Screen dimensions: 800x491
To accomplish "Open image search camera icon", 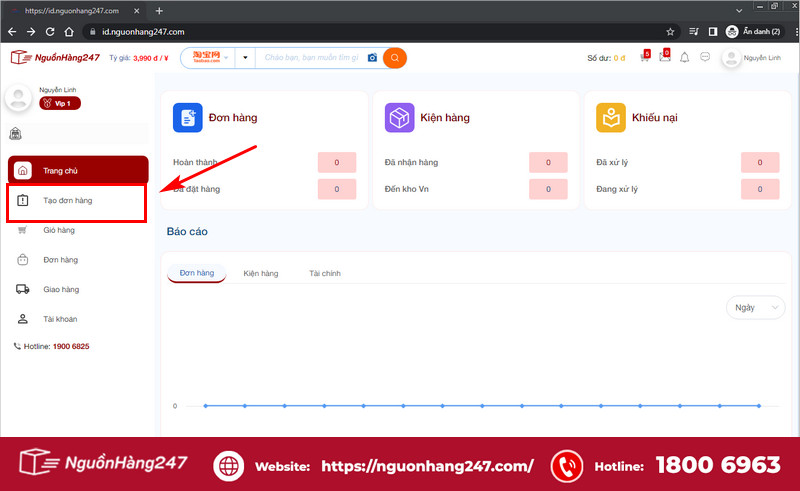I will click(x=372, y=58).
